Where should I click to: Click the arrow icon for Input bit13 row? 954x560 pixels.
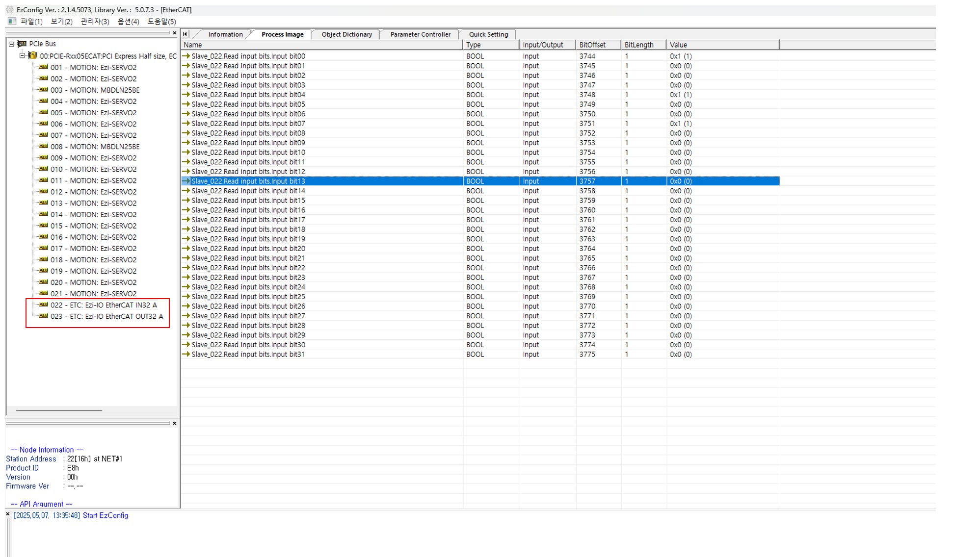186,181
